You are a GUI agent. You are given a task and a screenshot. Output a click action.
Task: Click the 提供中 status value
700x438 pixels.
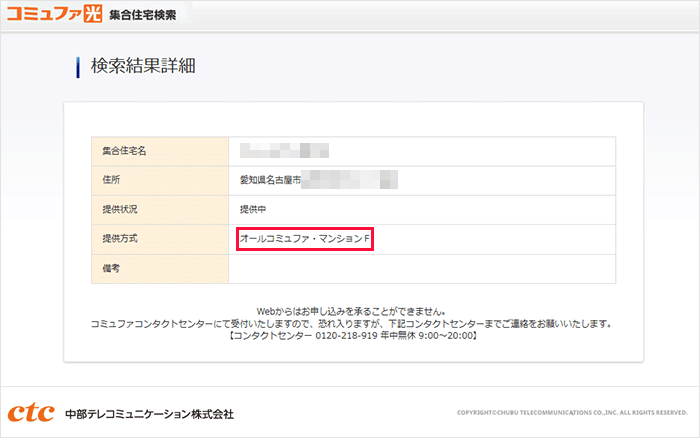[252, 210]
